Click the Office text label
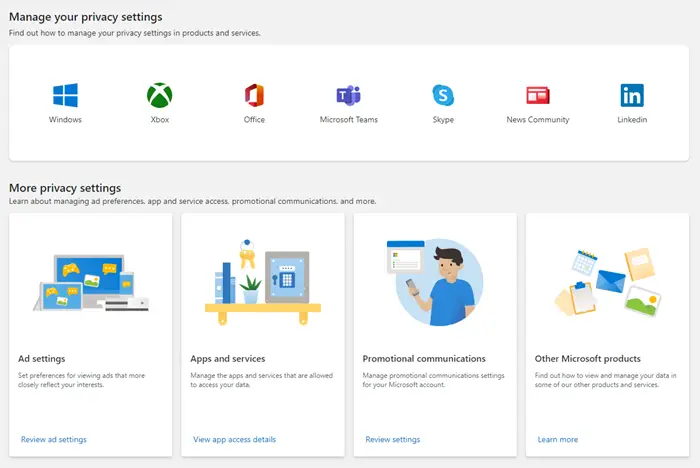The width and height of the screenshot is (700, 468). point(254,120)
